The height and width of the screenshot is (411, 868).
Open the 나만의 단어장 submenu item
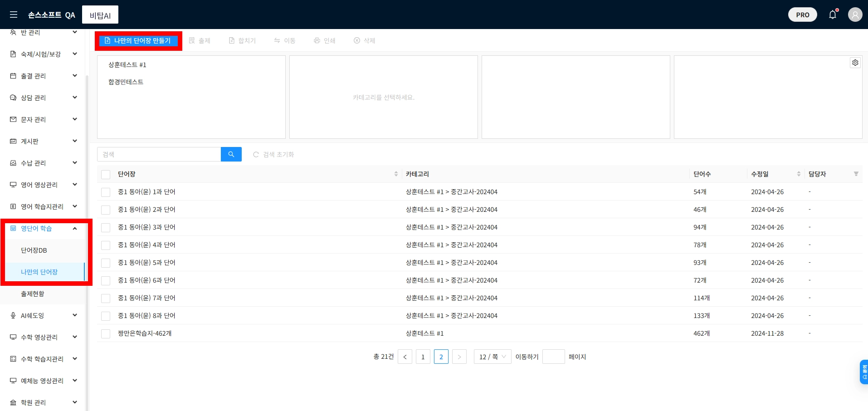point(44,272)
